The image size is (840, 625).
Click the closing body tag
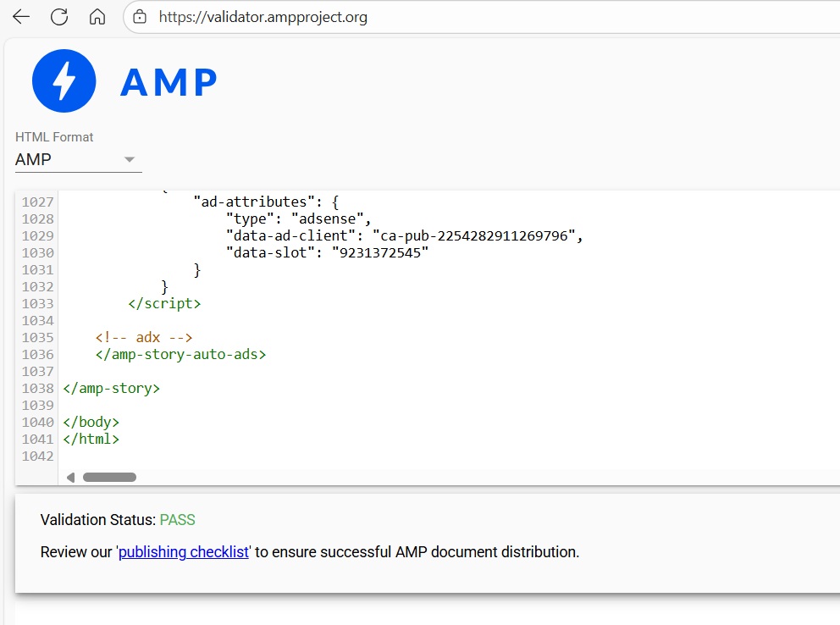[91, 422]
